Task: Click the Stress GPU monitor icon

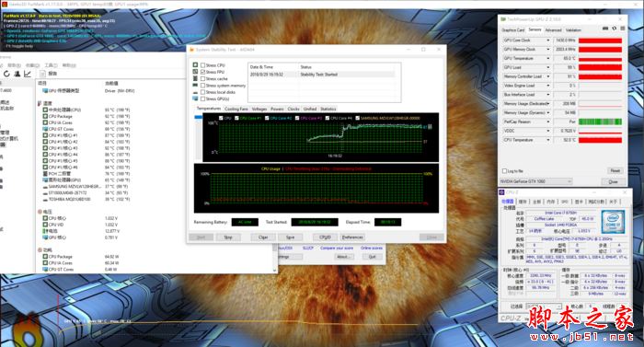Action: (195, 98)
